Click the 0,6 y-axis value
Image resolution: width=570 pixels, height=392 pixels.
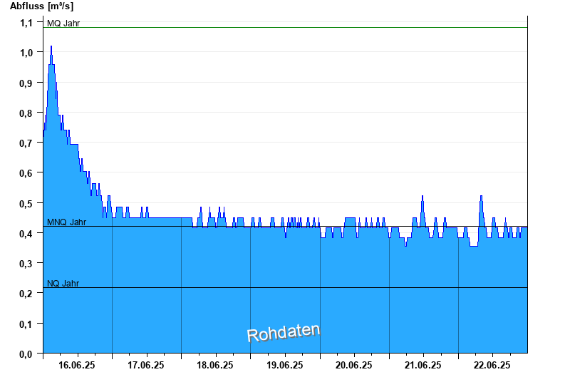tap(26, 173)
